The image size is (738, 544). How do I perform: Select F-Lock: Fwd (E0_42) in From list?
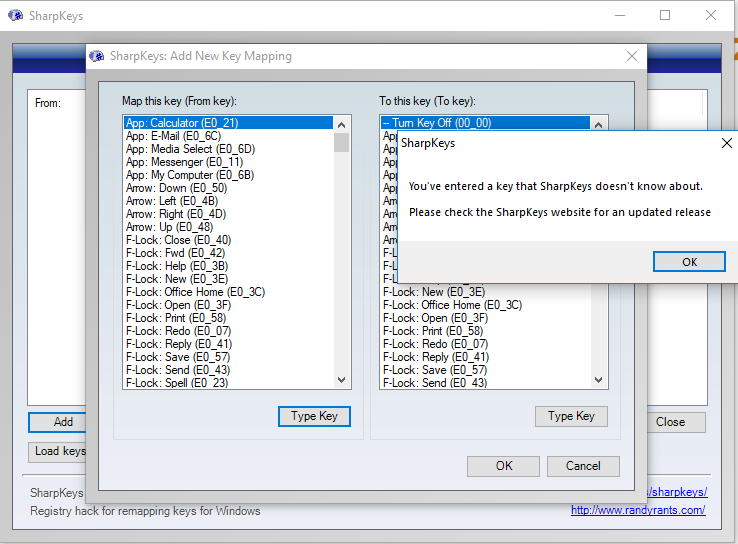pos(228,253)
